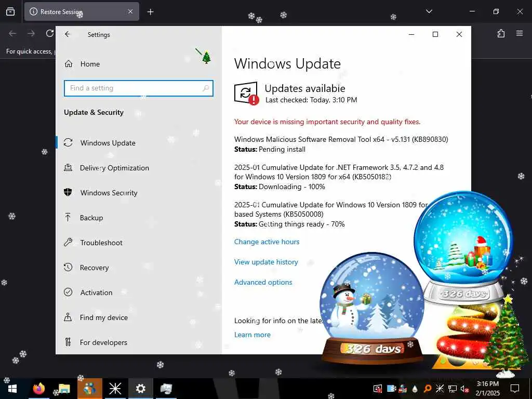The width and height of the screenshot is (532, 399).
Task: Open Settings gear on the taskbar
Action: coord(140,389)
